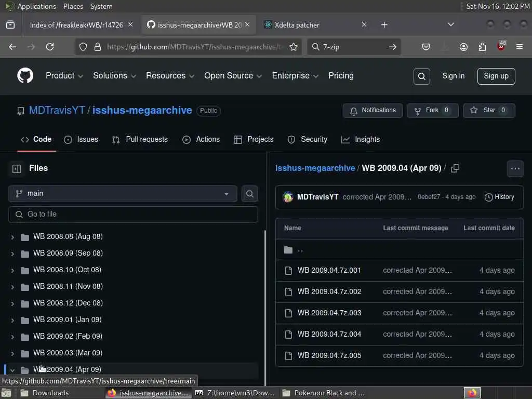Screen dimensions: 532x399
Task: Click the Sign up button
Action: (x=496, y=76)
